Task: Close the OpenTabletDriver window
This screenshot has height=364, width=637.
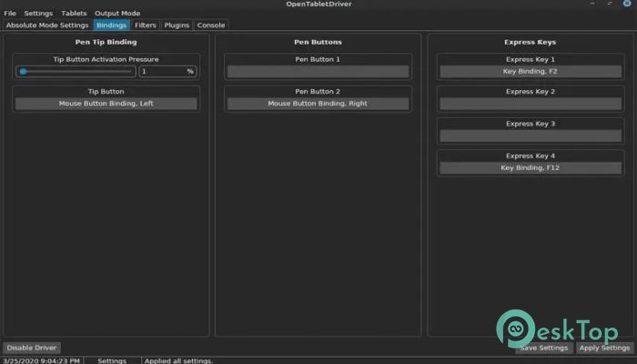Action: (x=627, y=4)
